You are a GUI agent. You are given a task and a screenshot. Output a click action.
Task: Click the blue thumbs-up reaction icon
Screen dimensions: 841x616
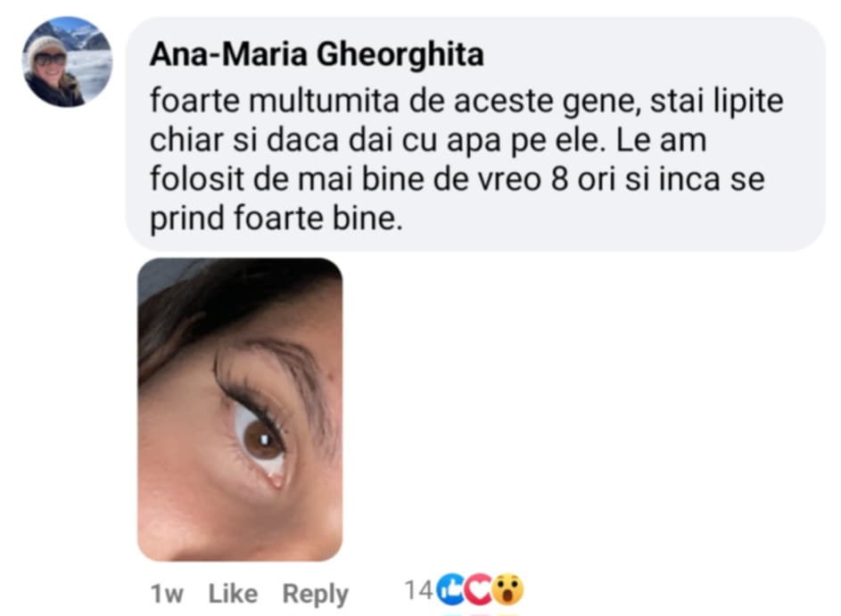(x=452, y=588)
